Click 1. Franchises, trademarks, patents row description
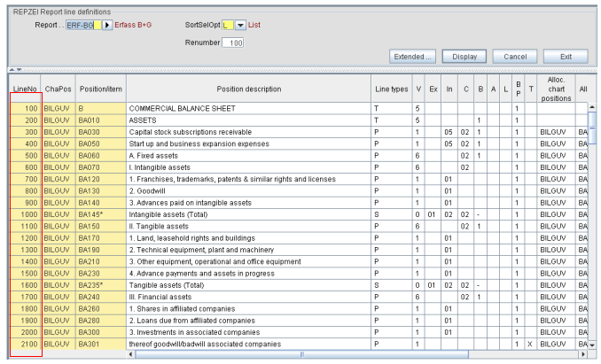 pos(249,179)
